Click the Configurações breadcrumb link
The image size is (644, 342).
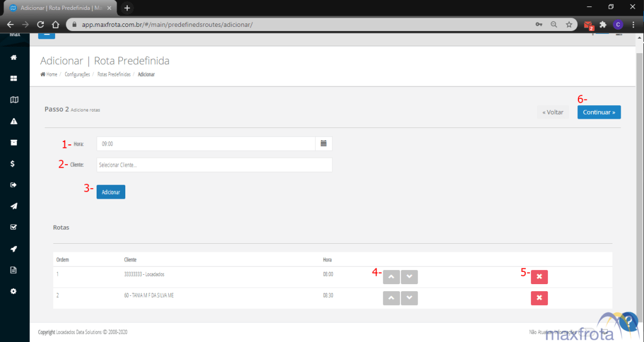pyautogui.click(x=77, y=75)
